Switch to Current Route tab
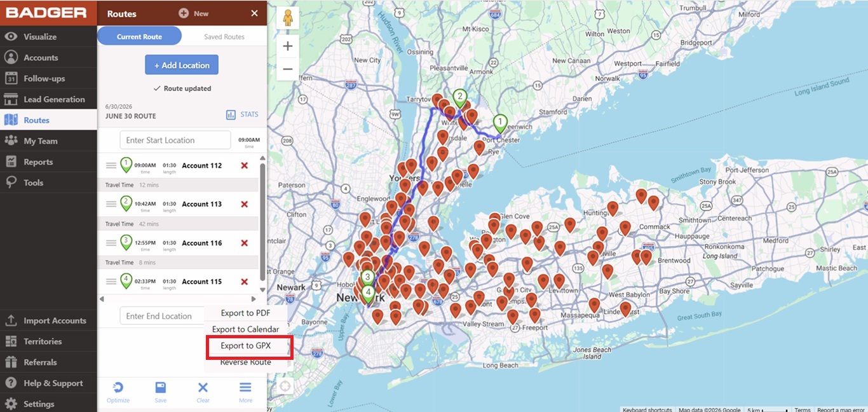The image size is (868, 412). 139,36
